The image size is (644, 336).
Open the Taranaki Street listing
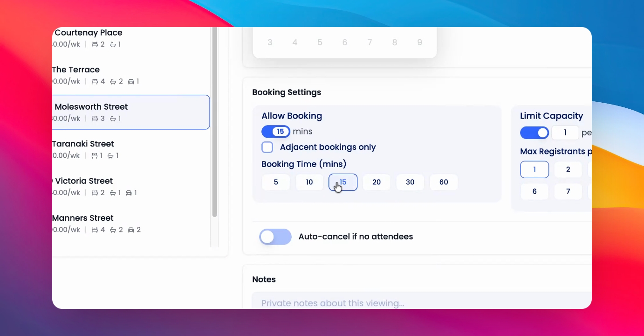(x=131, y=149)
